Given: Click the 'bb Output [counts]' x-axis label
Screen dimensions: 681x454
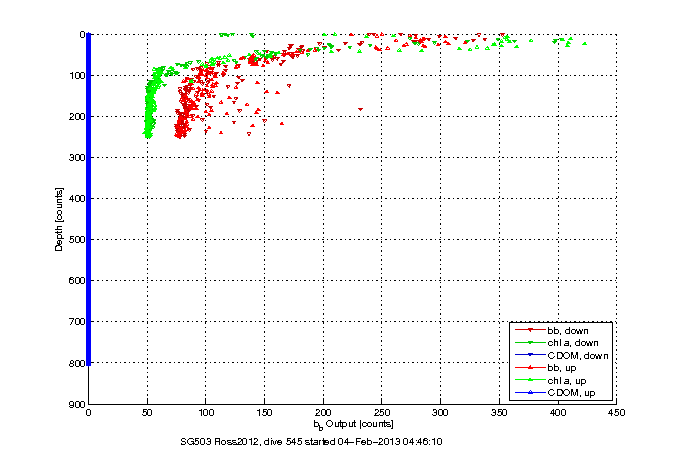Looking at the screenshot, I should click(353, 424).
